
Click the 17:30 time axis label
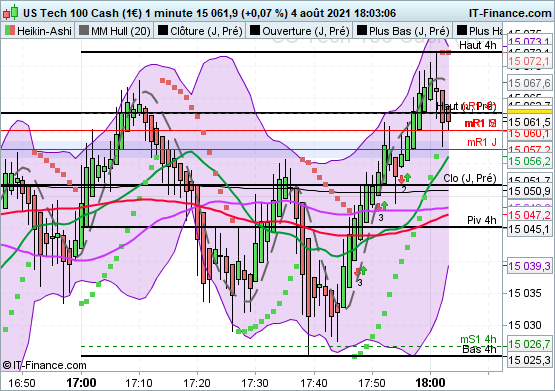pos(255,383)
